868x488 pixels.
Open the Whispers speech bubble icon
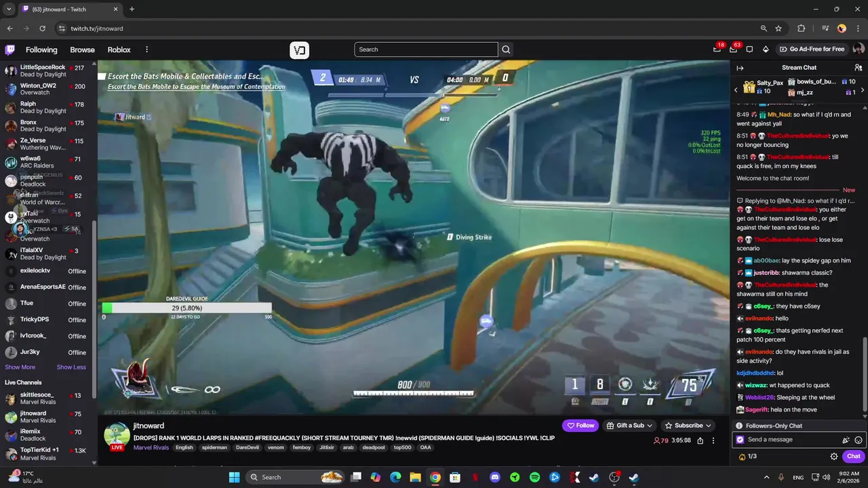click(x=749, y=49)
